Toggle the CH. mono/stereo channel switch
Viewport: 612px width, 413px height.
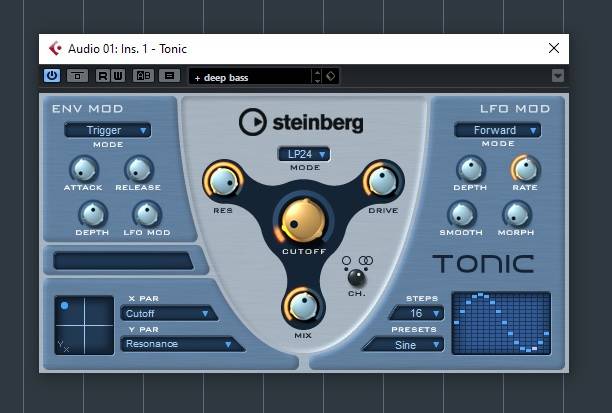356,278
